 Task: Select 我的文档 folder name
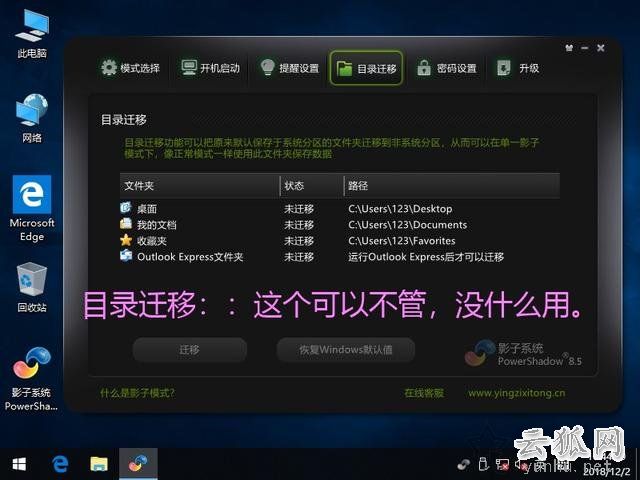pyautogui.click(x=157, y=224)
